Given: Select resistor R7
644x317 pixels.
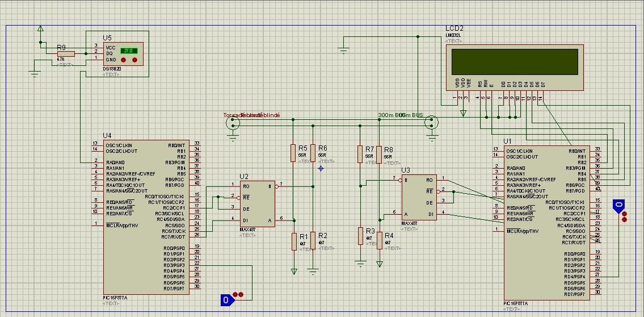Looking at the screenshot, I should coord(360,154).
